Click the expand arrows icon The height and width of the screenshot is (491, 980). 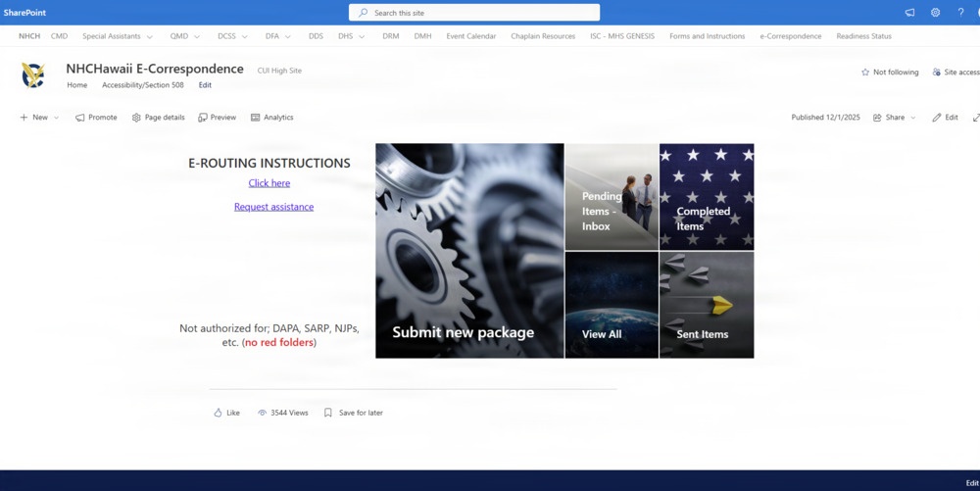click(x=976, y=118)
